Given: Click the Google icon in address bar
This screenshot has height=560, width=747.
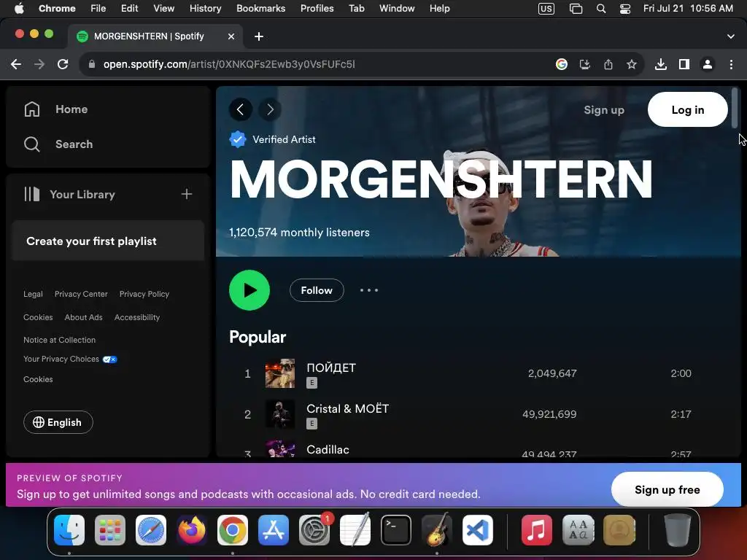Looking at the screenshot, I should pos(562,64).
